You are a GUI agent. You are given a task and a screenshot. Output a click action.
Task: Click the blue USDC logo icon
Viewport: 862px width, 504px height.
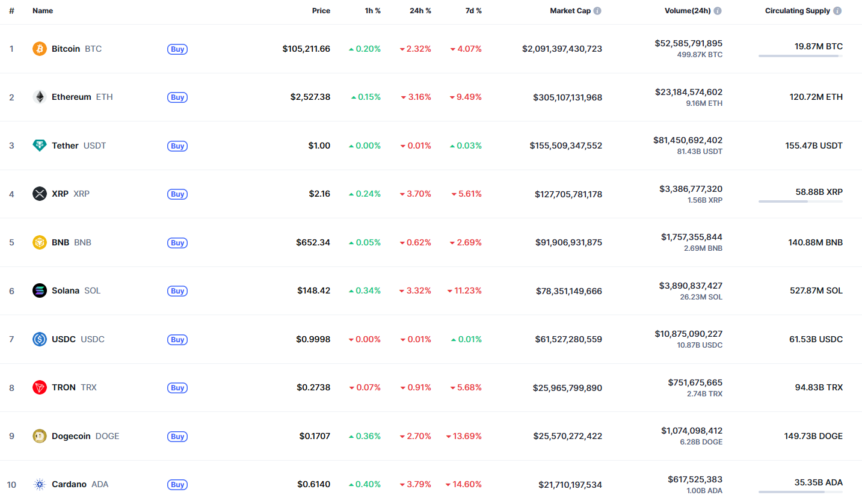(x=40, y=339)
